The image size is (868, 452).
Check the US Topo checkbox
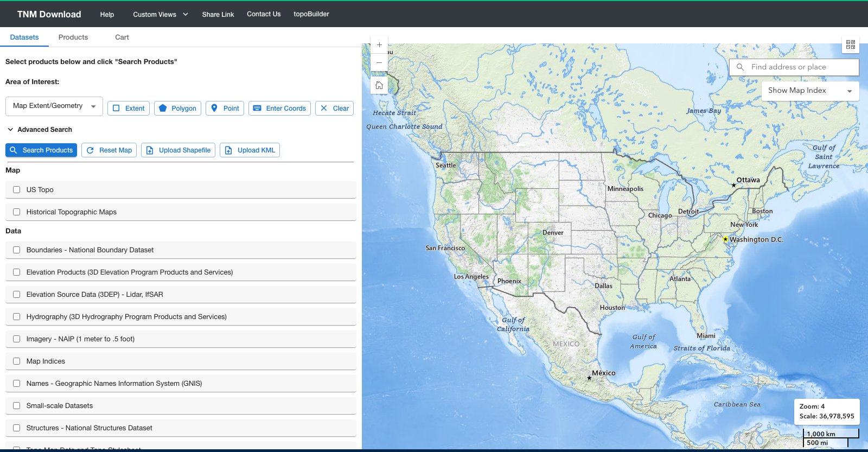tap(16, 190)
